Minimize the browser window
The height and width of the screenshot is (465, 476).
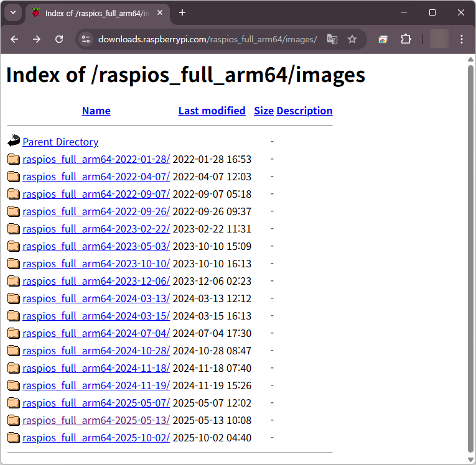(404, 12)
